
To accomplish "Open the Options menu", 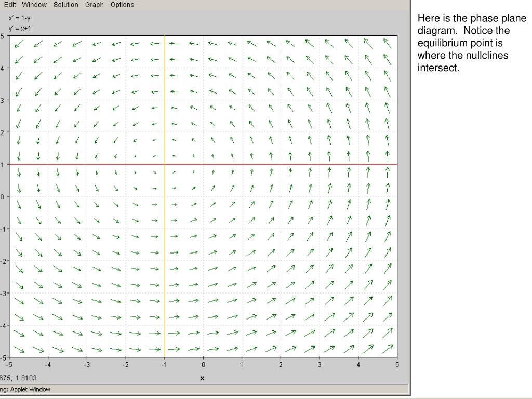I will point(122,5).
